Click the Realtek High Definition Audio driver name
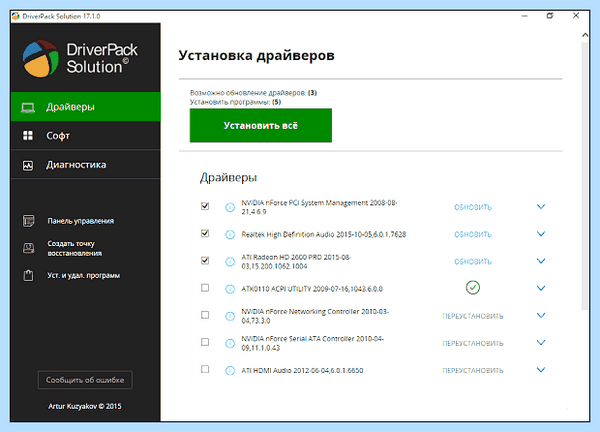600x432 pixels. [323, 234]
